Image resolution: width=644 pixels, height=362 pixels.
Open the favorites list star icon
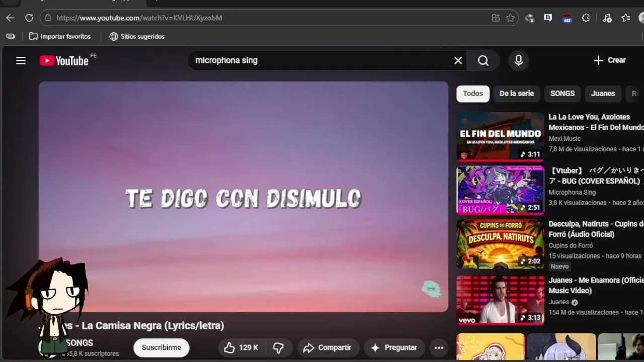click(x=625, y=18)
